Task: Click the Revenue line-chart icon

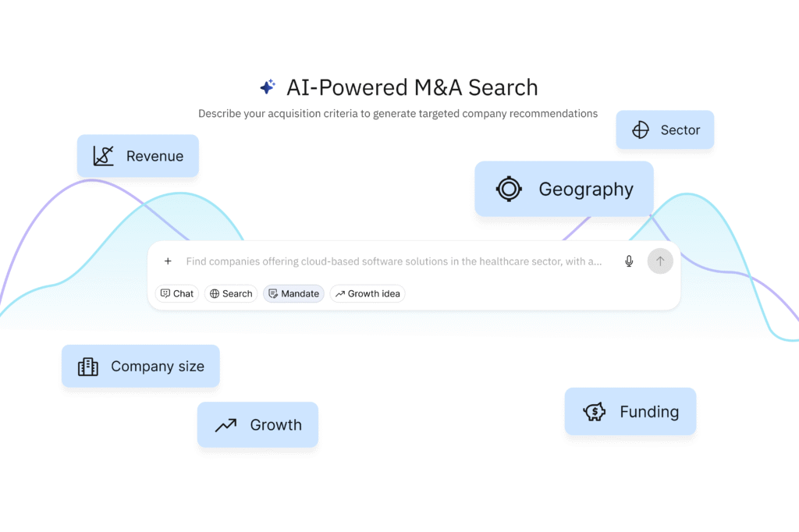Action: [102, 155]
